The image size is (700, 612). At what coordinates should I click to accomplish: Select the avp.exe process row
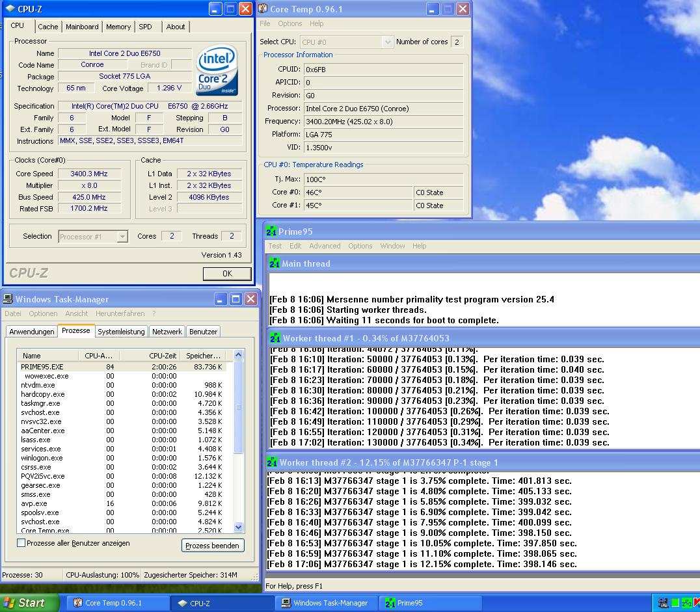click(x=122, y=503)
